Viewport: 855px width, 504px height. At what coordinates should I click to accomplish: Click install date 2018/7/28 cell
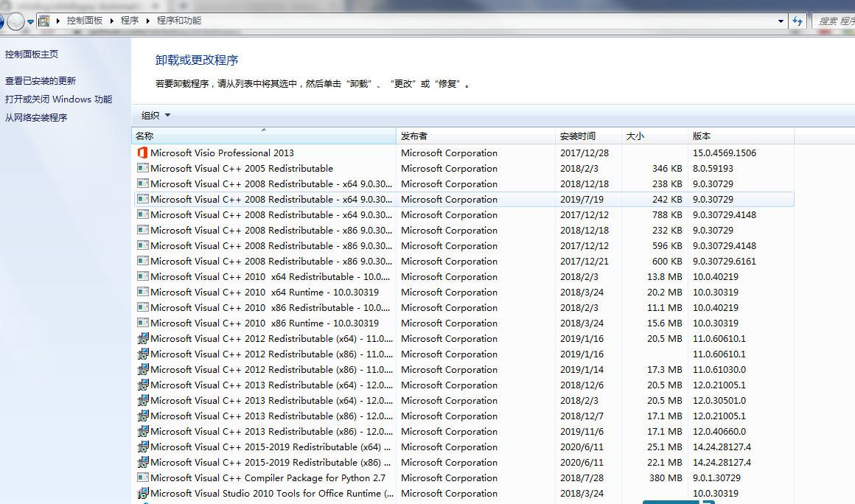[582, 478]
